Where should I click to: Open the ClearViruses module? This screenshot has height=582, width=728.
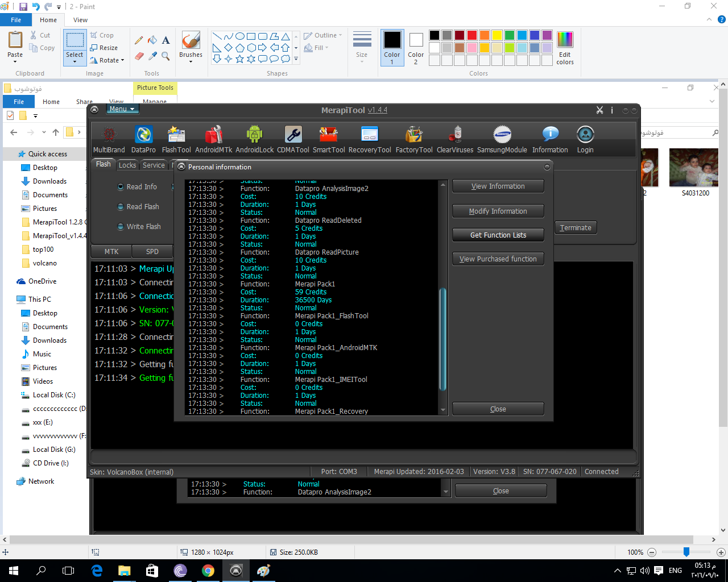[455, 140]
